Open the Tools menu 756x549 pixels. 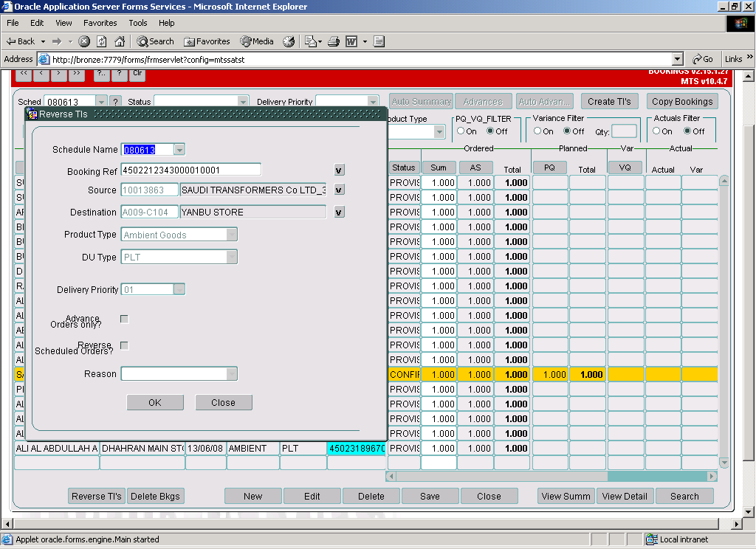tap(138, 23)
